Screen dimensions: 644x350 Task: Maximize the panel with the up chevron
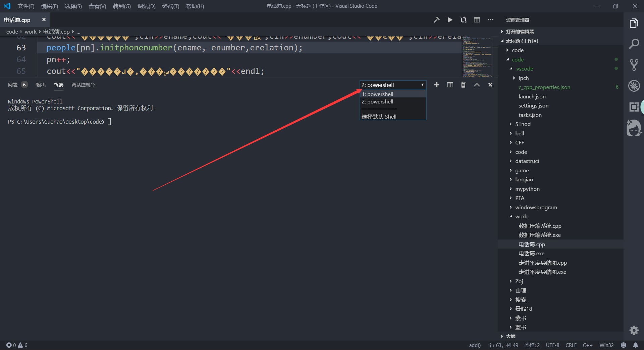[477, 85]
